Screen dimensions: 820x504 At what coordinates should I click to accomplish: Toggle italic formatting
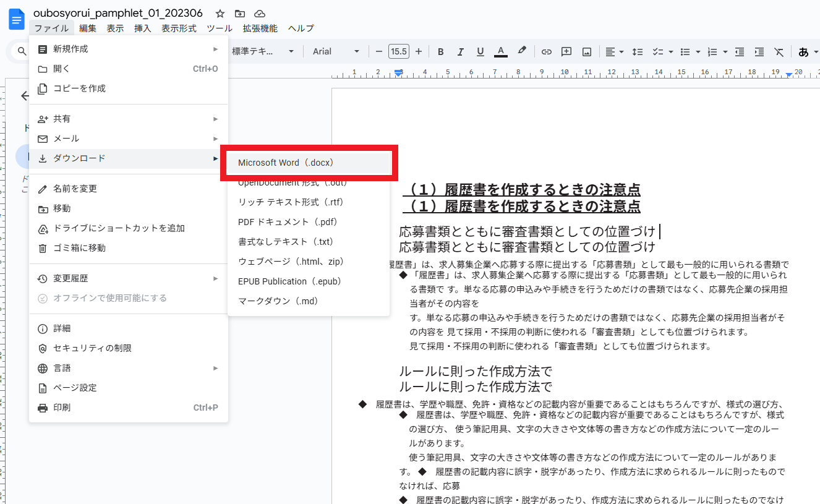(461, 51)
